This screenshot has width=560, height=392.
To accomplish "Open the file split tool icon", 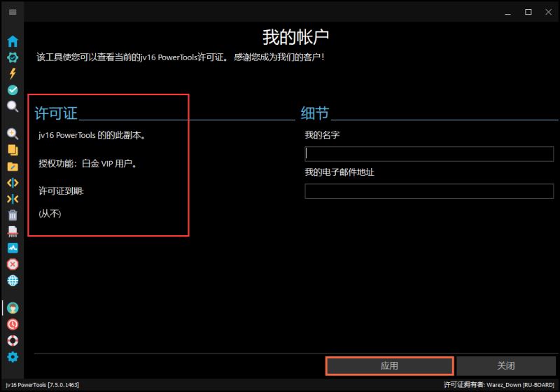I will [x=13, y=183].
